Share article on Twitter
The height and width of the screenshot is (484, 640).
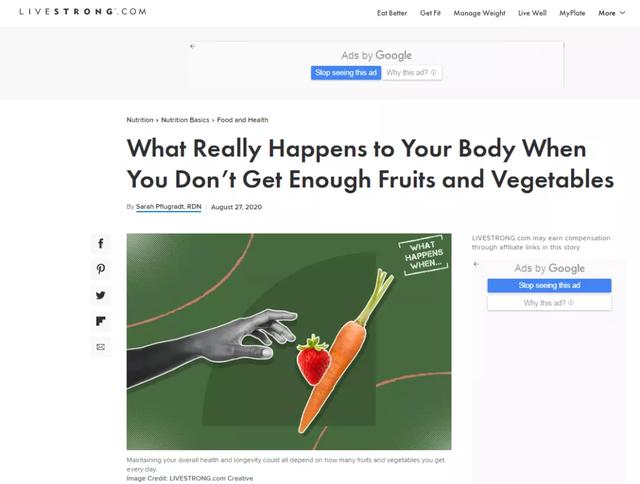[101, 295]
